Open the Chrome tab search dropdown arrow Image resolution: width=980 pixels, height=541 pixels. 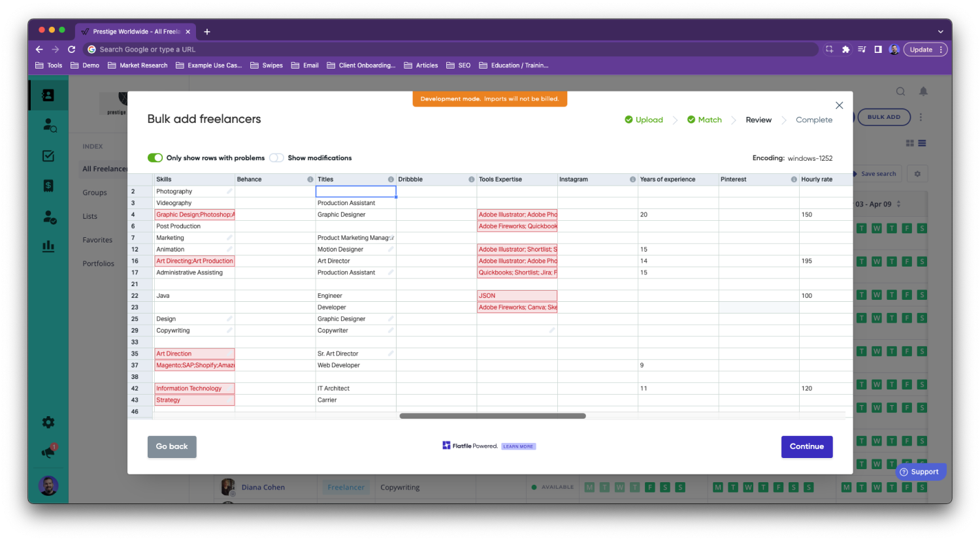[x=940, y=31]
